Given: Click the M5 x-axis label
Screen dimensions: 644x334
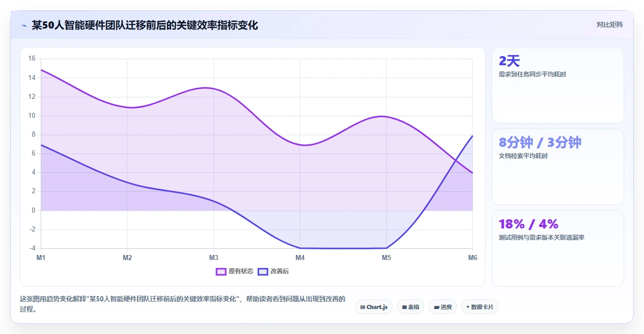Looking at the screenshot, I should [386, 258].
